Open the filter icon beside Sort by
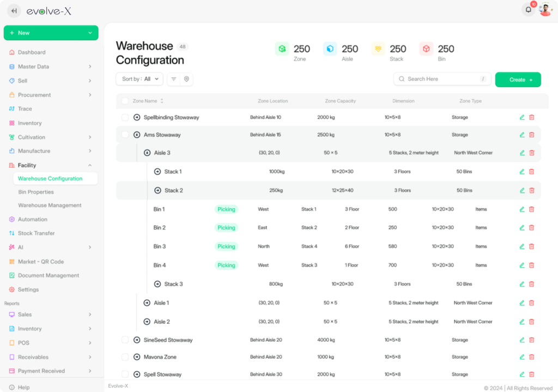The width and height of the screenshot is (558, 392). click(x=174, y=79)
